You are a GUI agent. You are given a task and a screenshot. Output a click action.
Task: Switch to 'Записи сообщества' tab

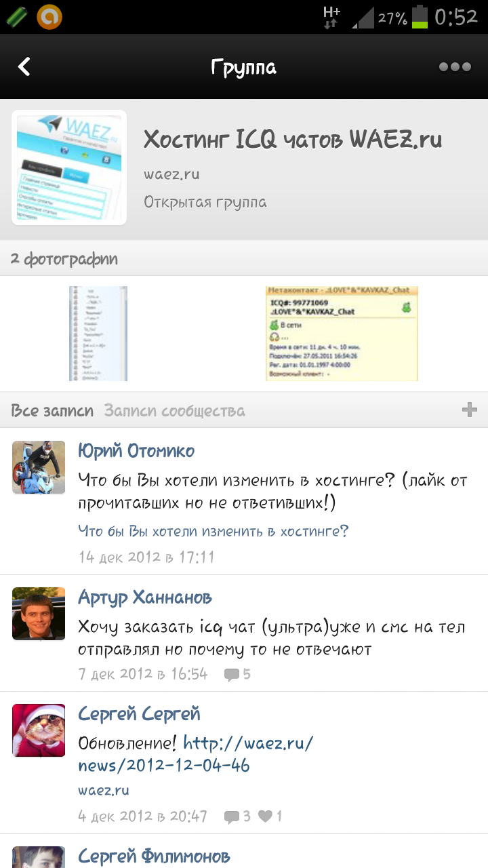pos(174,410)
